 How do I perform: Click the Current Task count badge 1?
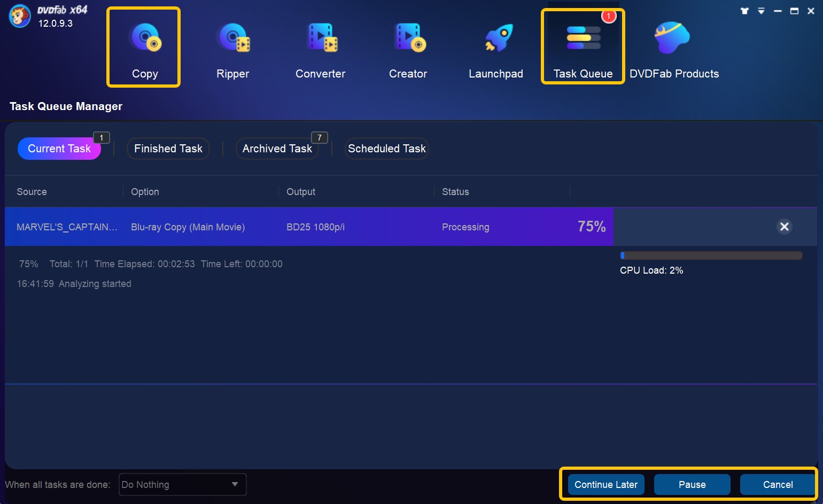point(102,138)
